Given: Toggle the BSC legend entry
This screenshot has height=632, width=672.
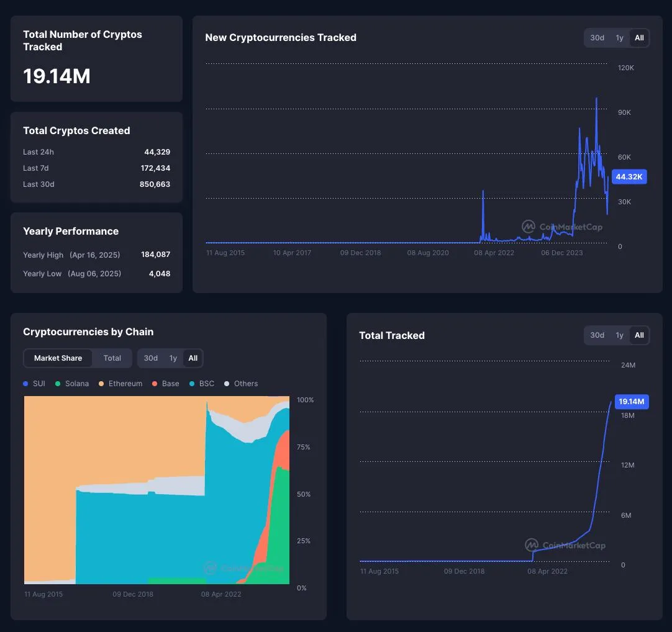Looking at the screenshot, I should point(202,384).
